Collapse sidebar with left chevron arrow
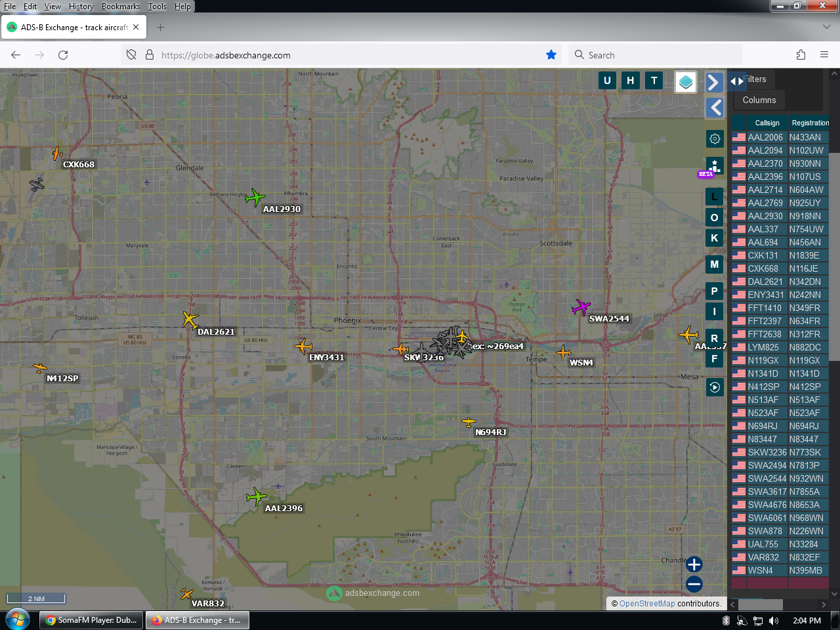 coord(715,108)
